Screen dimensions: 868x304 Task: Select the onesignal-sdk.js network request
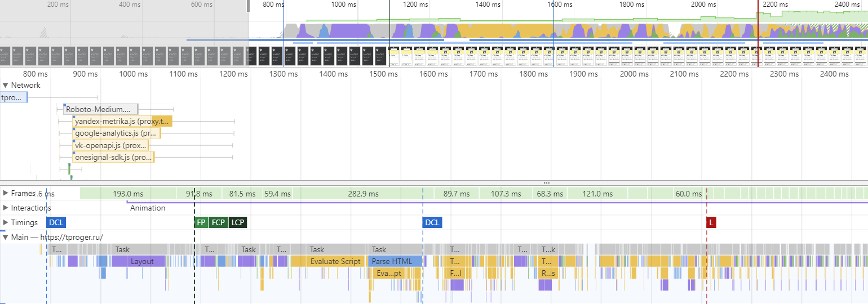pyautogui.click(x=113, y=158)
